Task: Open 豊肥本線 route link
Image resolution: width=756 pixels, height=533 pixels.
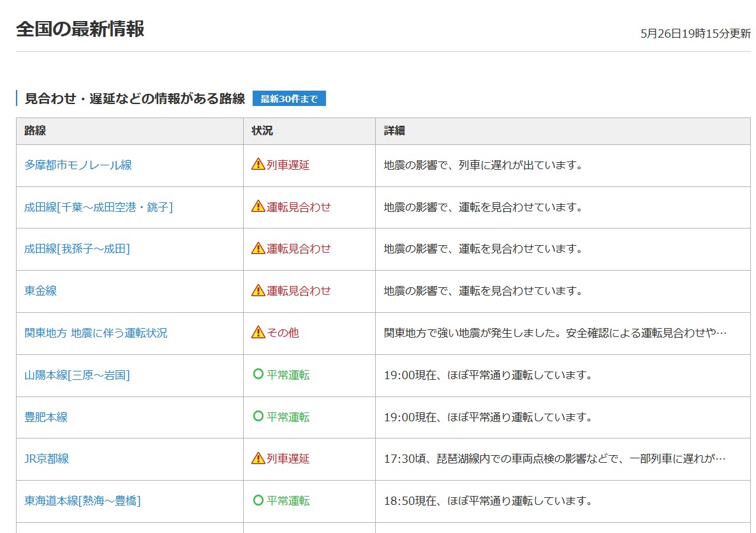Action: [46, 417]
